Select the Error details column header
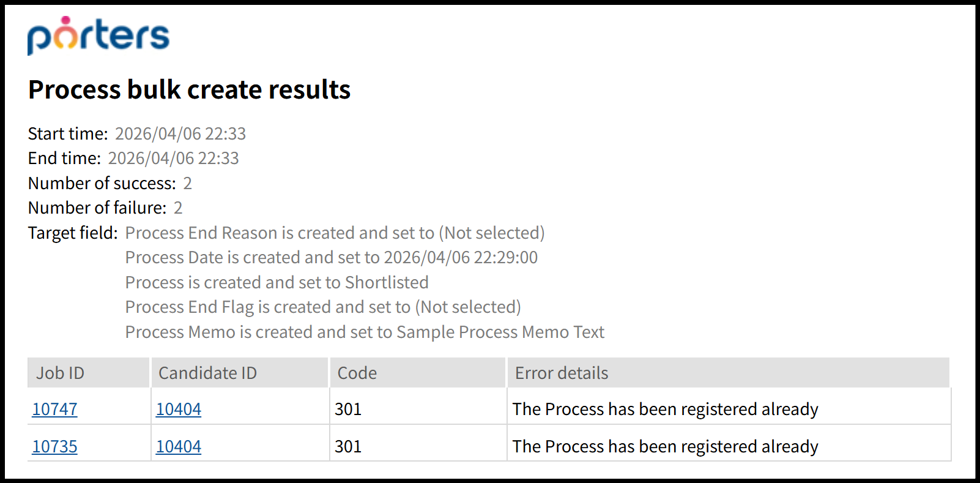980x483 pixels. tap(562, 373)
